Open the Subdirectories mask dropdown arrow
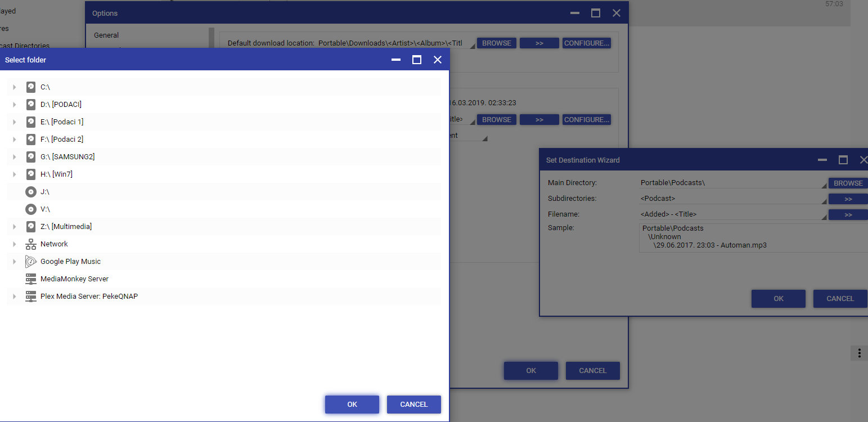The height and width of the screenshot is (422, 868). pos(824,201)
